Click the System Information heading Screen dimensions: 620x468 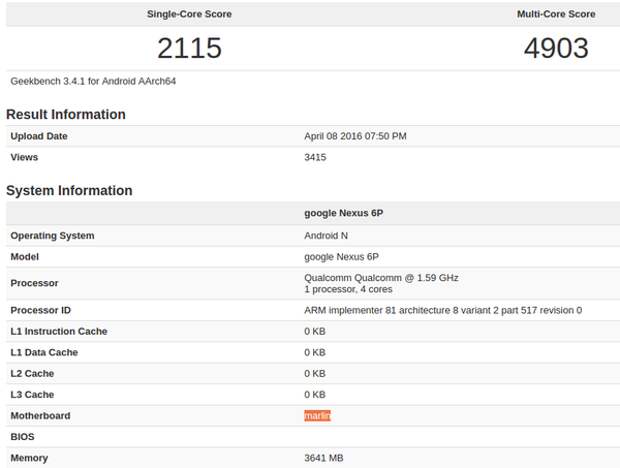69,191
